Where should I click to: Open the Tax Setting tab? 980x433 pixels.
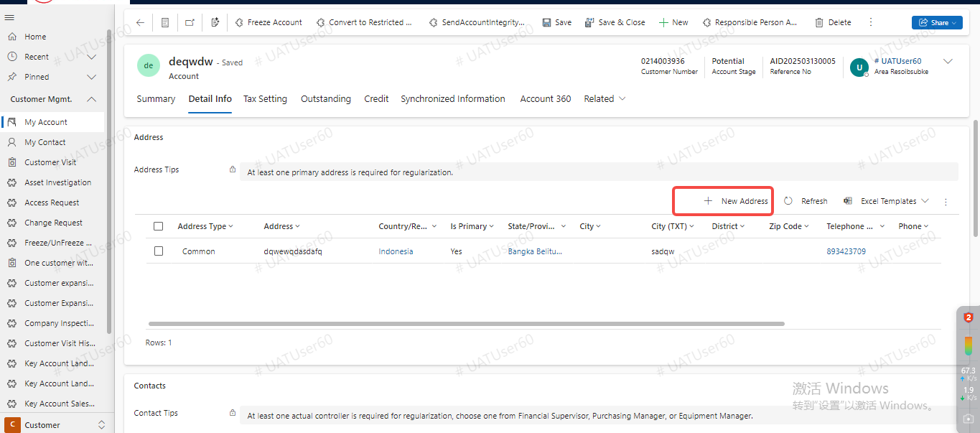pos(265,99)
